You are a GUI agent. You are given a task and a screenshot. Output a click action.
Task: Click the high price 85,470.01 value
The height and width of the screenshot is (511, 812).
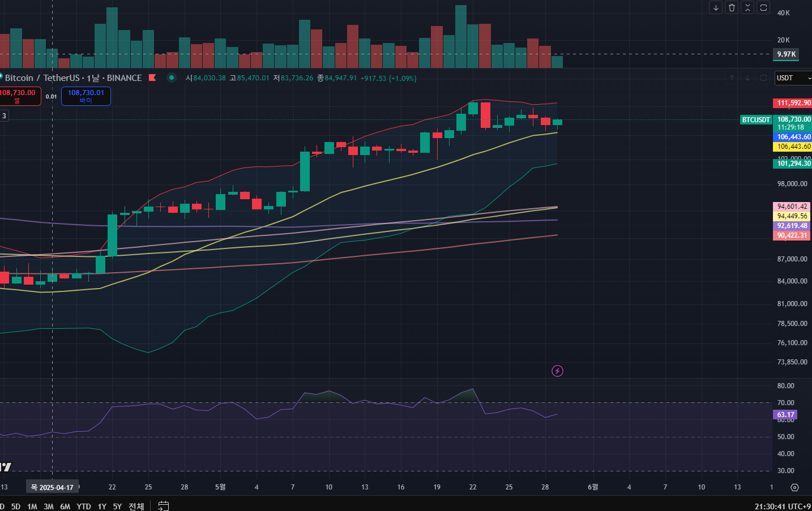pyautogui.click(x=253, y=78)
